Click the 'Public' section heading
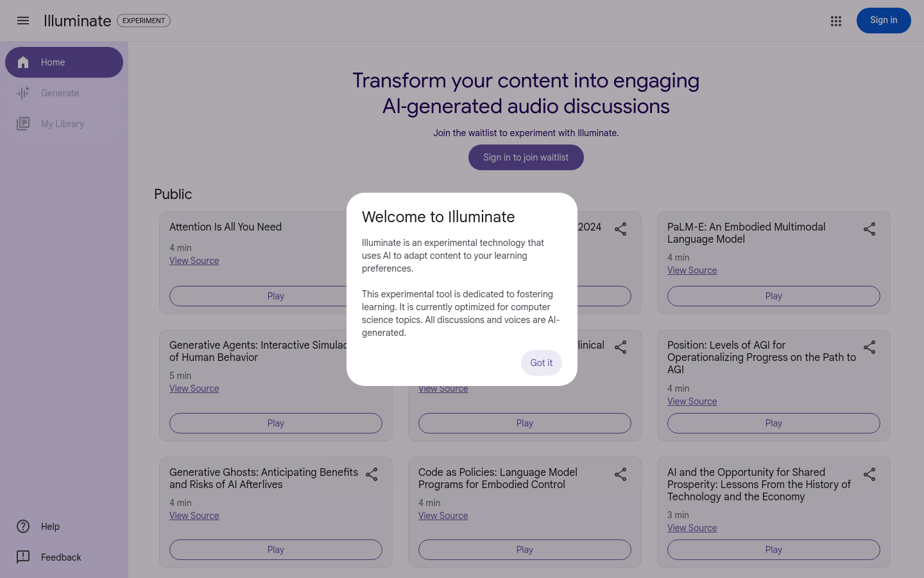Viewport: 924px width, 578px height. tap(173, 194)
